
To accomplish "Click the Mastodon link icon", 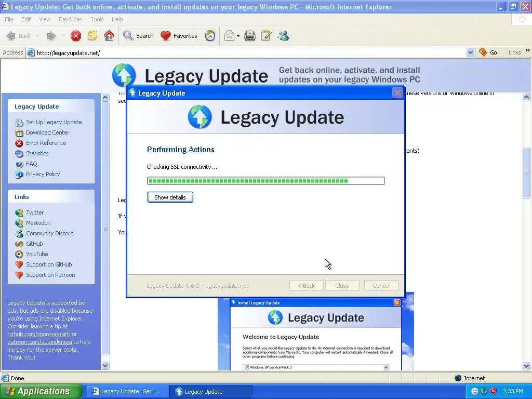I will point(19,223).
